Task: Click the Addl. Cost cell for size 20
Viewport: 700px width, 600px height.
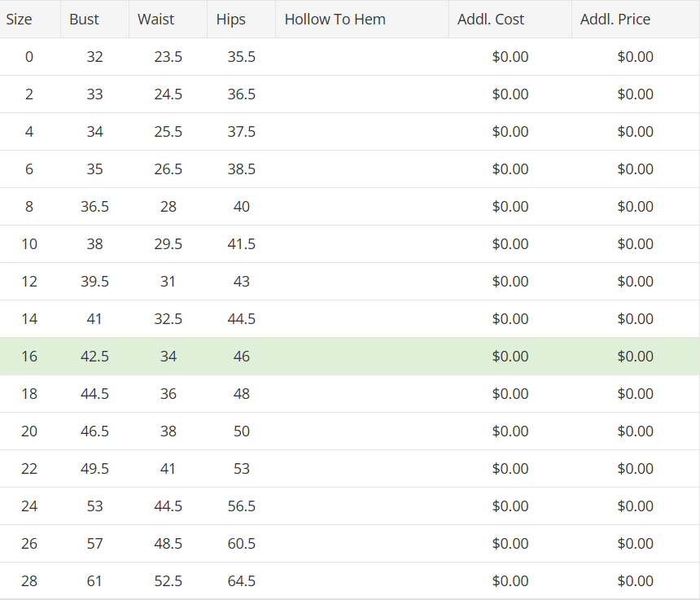Action: point(510,431)
